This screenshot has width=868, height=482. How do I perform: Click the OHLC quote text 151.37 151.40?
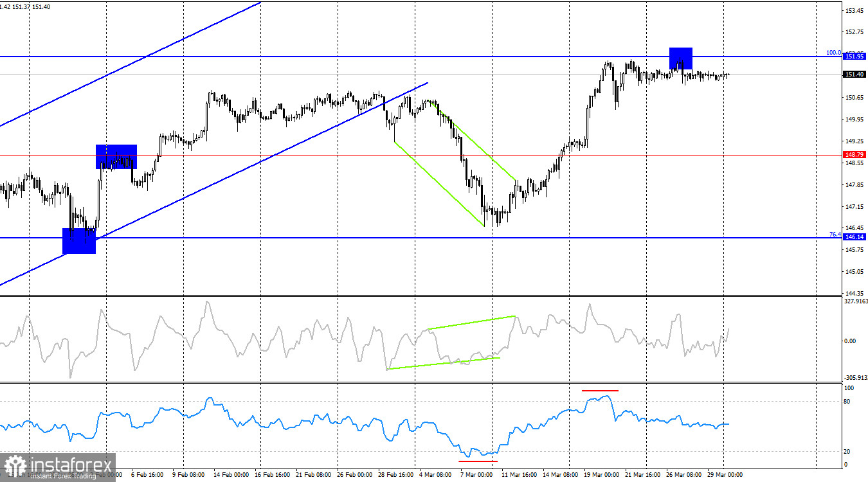pos(32,6)
